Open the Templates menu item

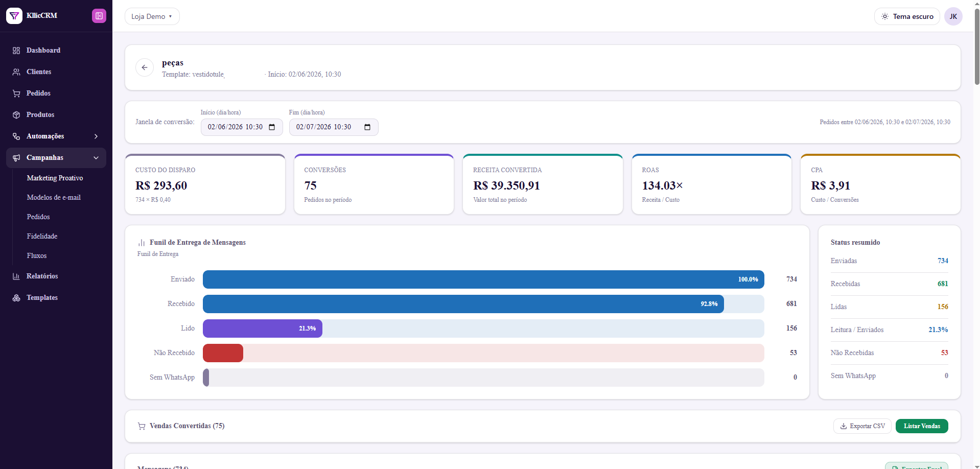click(56, 298)
